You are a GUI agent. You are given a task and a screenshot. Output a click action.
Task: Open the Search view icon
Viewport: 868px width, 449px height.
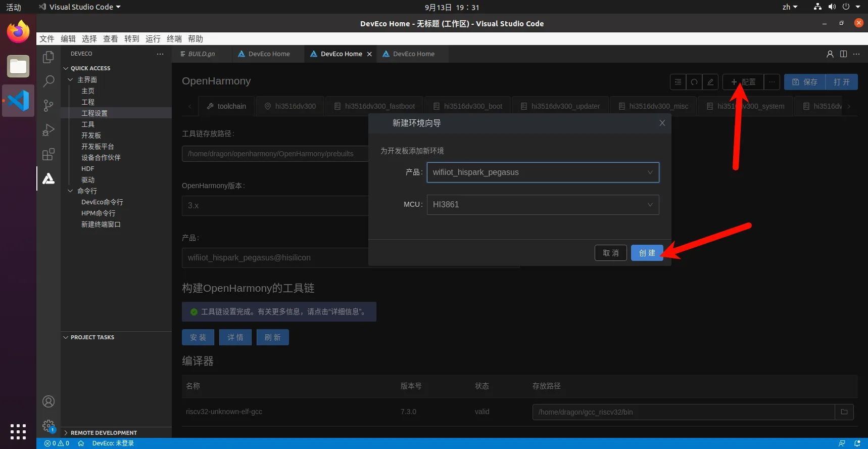coord(49,81)
